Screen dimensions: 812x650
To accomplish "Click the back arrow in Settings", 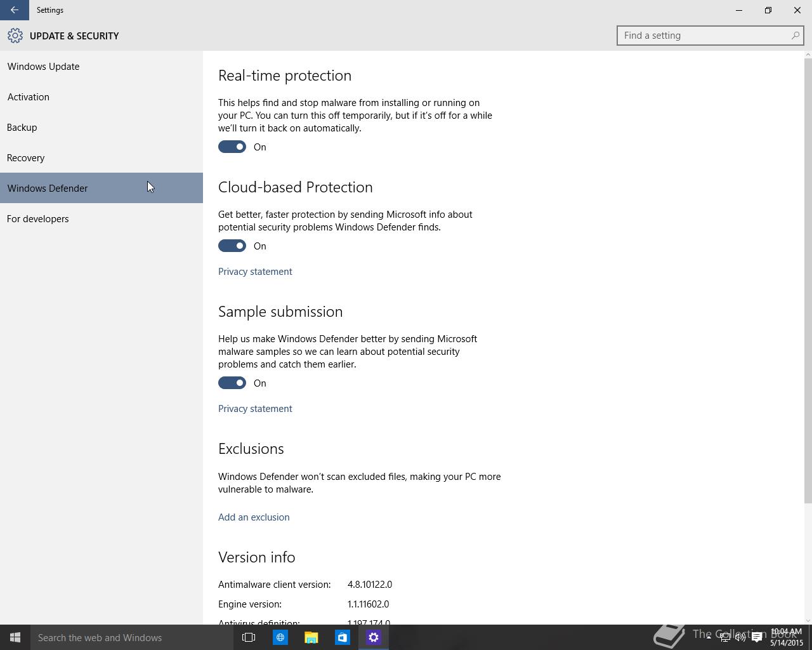I will pyautogui.click(x=14, y=10).
